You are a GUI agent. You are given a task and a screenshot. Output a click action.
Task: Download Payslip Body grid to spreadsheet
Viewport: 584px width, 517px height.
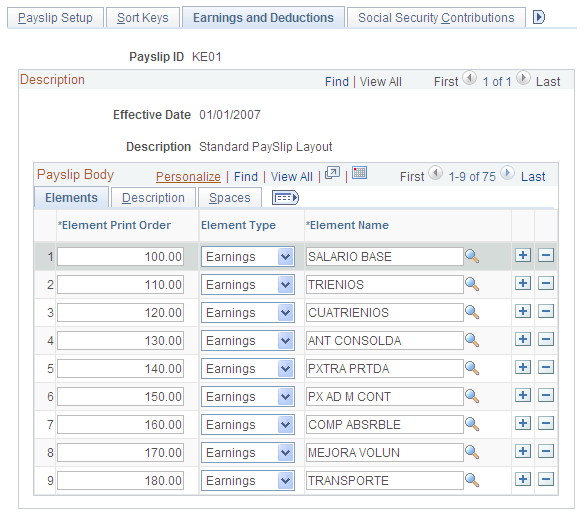(x=359, y=173)
